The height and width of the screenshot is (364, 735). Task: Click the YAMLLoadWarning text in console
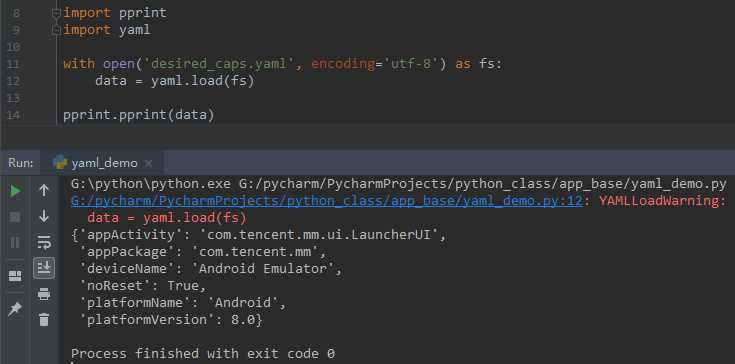tap(662, 201)
